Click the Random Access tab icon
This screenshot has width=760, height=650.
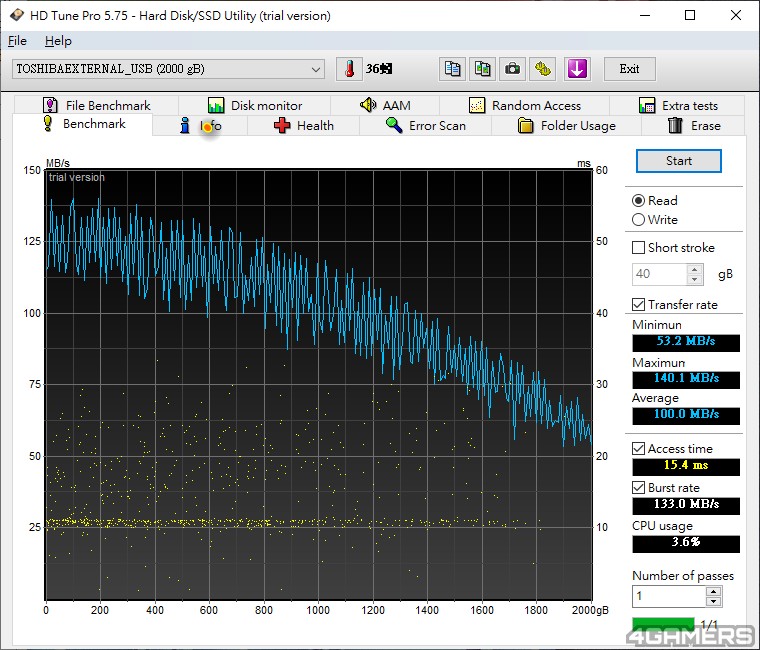pos(477,105)
